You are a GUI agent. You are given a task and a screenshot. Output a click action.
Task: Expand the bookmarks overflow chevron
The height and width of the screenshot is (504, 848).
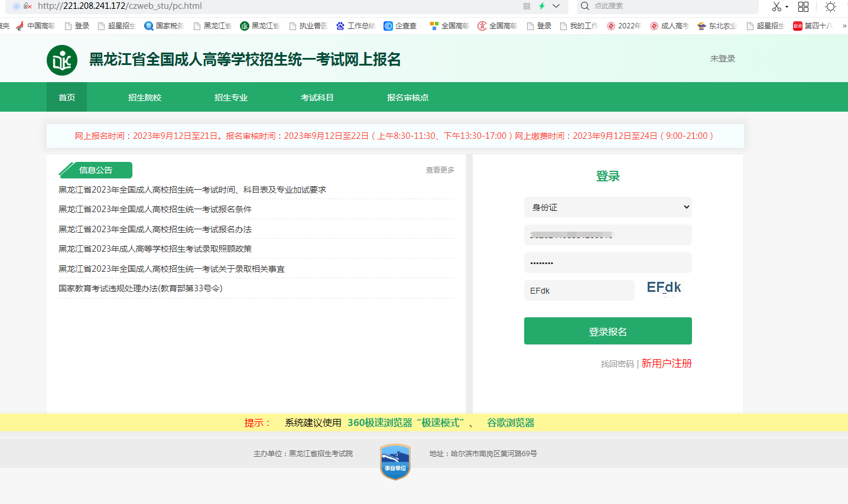point(844,26)
